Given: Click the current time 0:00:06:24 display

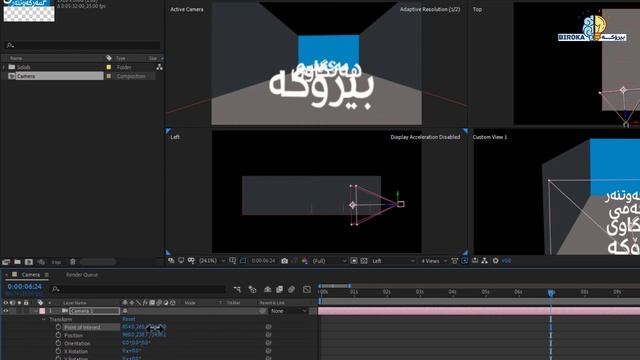Looking at the screenshot, I should [x=24, y=287].
